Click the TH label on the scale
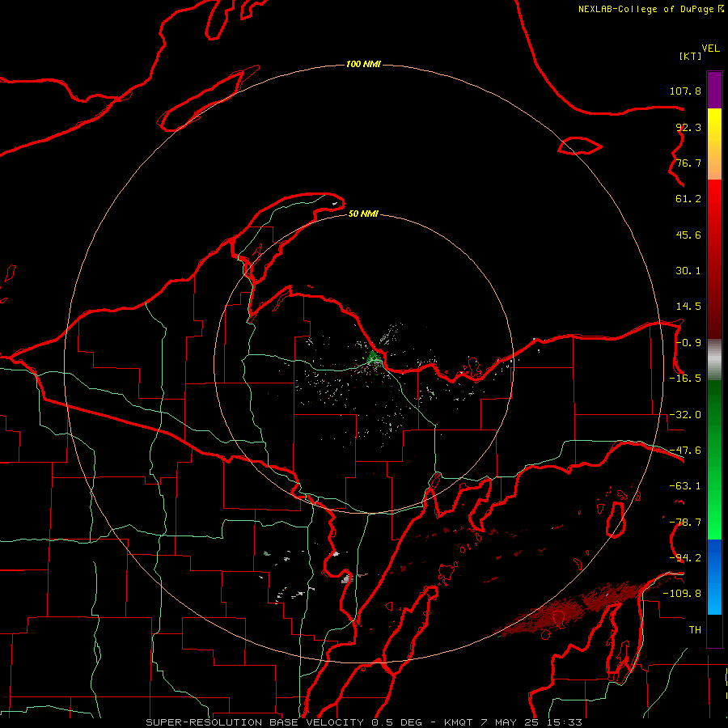The width and height of the screenshot is (728, 728). (695, 630)
